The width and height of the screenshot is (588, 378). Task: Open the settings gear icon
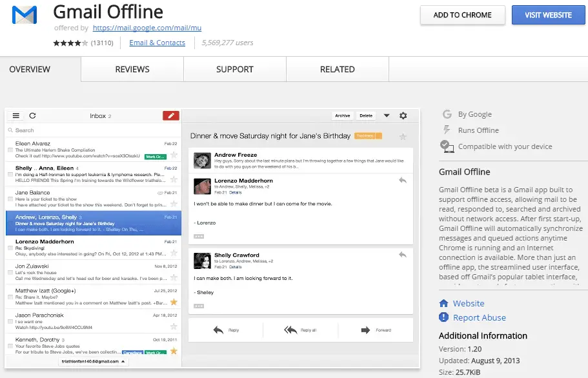(403, 115)
